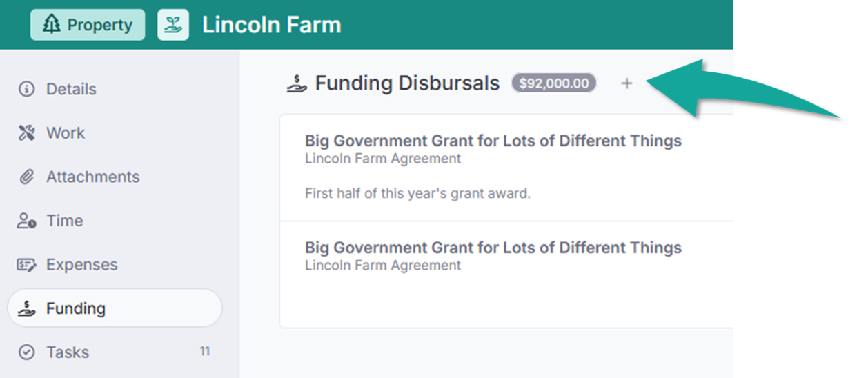Click the Lincoln Farm sprout icon
The image size is (868, 378).
pyautogui.click(x=172, y=25)
